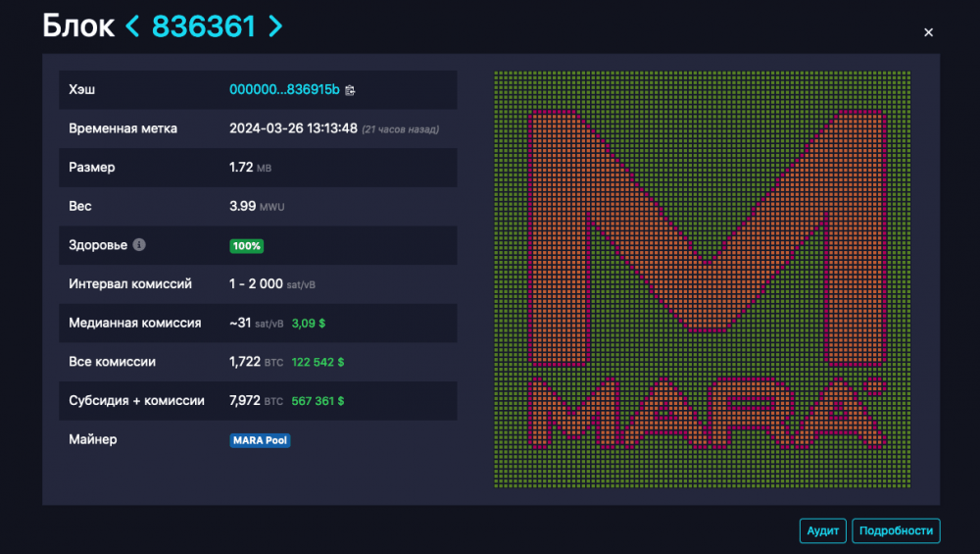
Task: Click the Майнер label
Action: [92, 439]
